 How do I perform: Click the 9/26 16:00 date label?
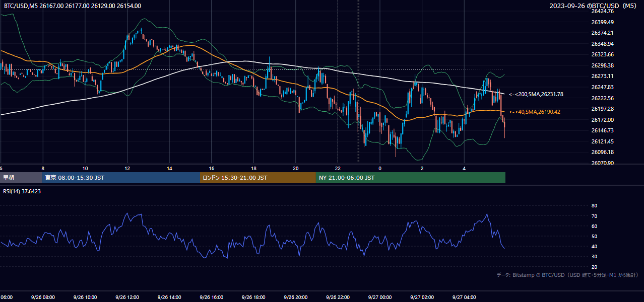point(212,297)
